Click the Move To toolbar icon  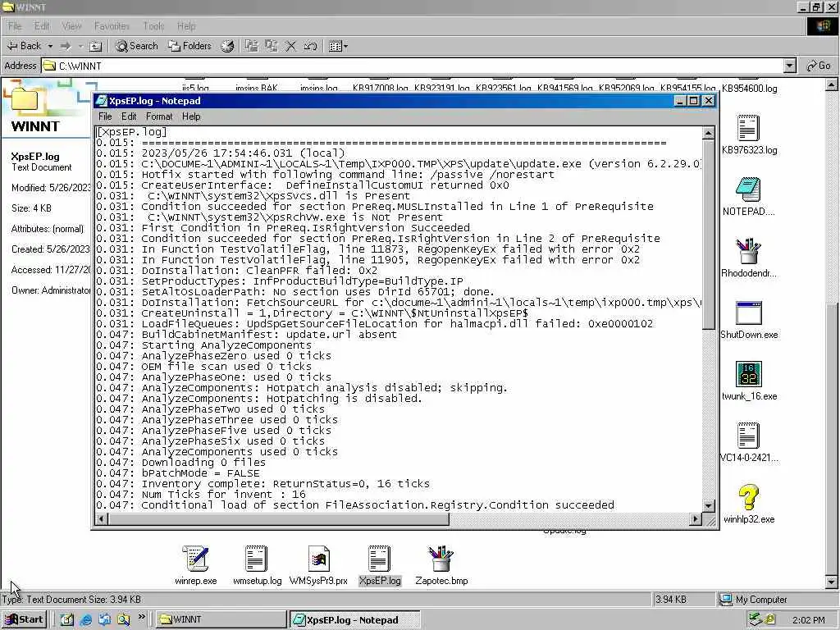pos(251,46)
